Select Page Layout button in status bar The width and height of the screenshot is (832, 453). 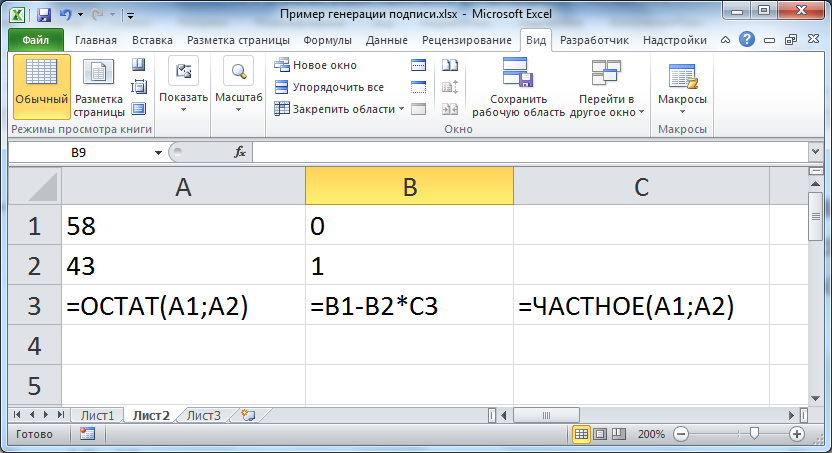(x=600, y=434)
